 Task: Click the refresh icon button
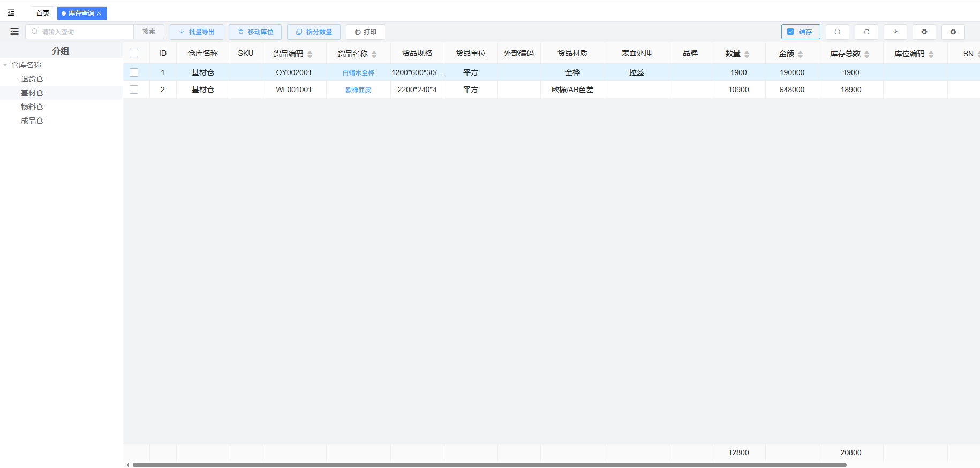pos(866,32)
